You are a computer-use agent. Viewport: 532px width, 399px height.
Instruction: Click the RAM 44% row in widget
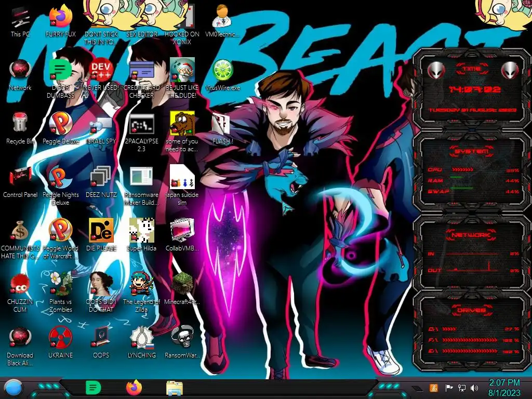[x=474, y=180]
